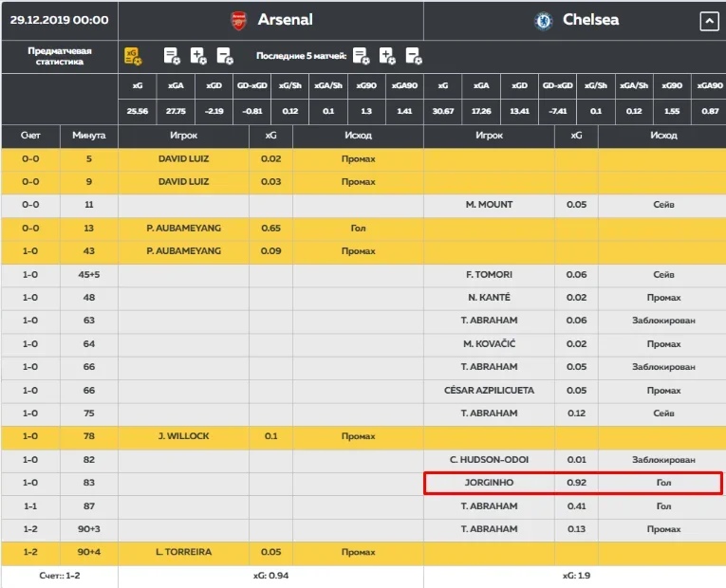Click the Минута column header
Viewport: 726px width, 588px height.
pyautogui.click(x=89, y=136)
